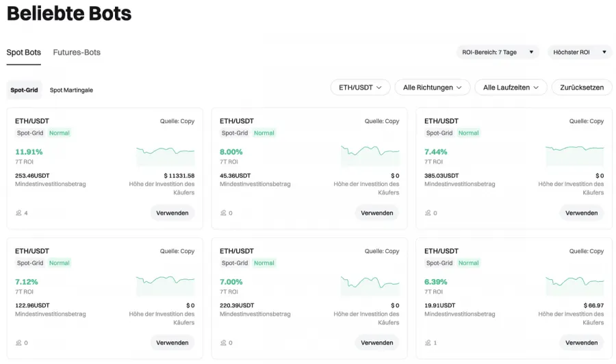Click Verwenden on the 7.12% ROI bot

coord(172,342)
